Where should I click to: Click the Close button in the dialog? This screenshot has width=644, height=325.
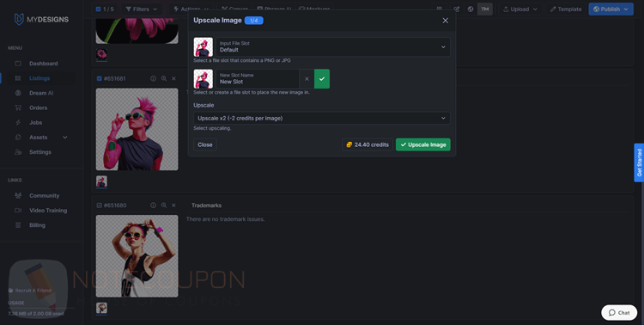click(x=205, y=144)
